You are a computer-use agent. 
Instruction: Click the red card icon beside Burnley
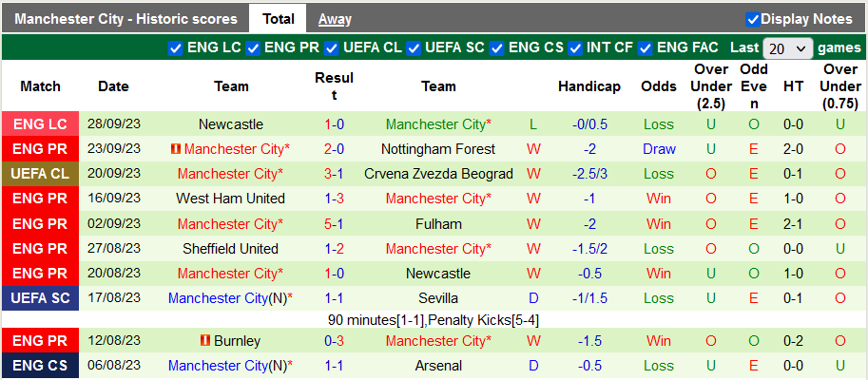pos(205,340)
